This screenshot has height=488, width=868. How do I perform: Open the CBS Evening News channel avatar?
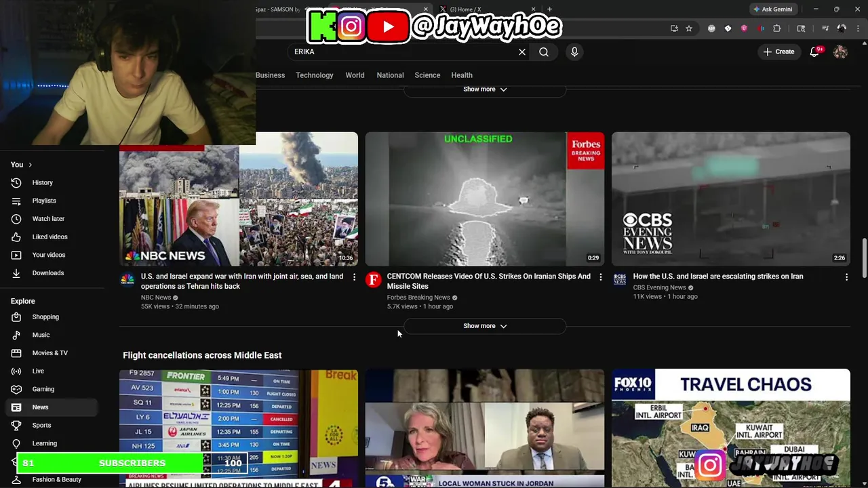pos(619,279)
